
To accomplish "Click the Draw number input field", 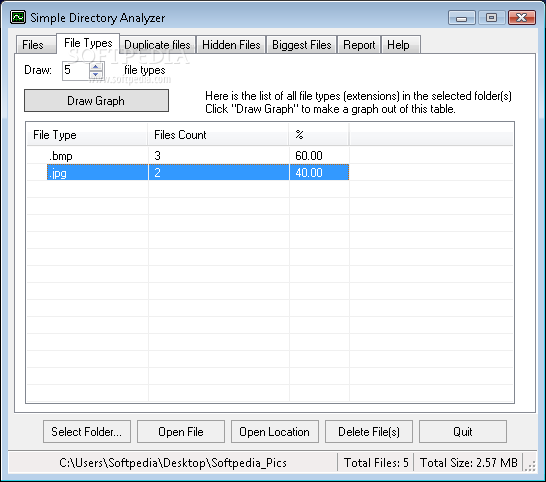I will [x=76, y=71].
